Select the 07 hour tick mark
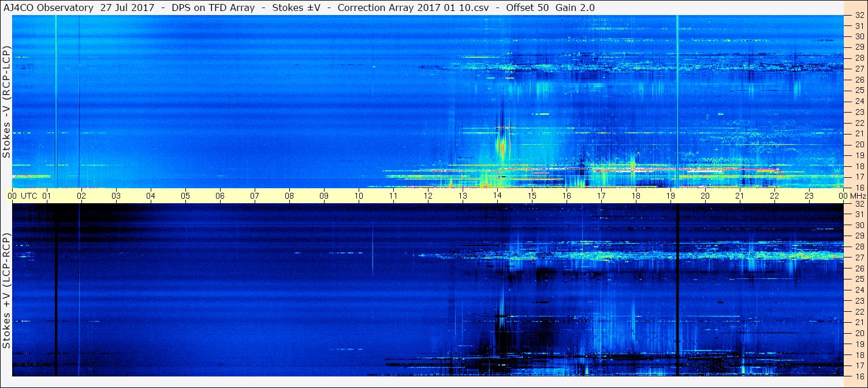This screenshot has height=388, width=868. pyautogui.click(x=255, y=196)
